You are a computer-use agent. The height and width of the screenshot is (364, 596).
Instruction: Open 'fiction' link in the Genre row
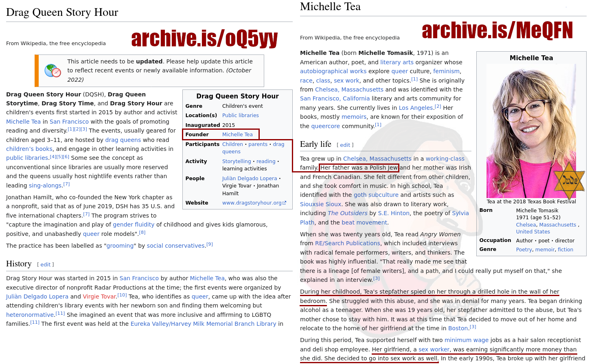pos(565,250)
